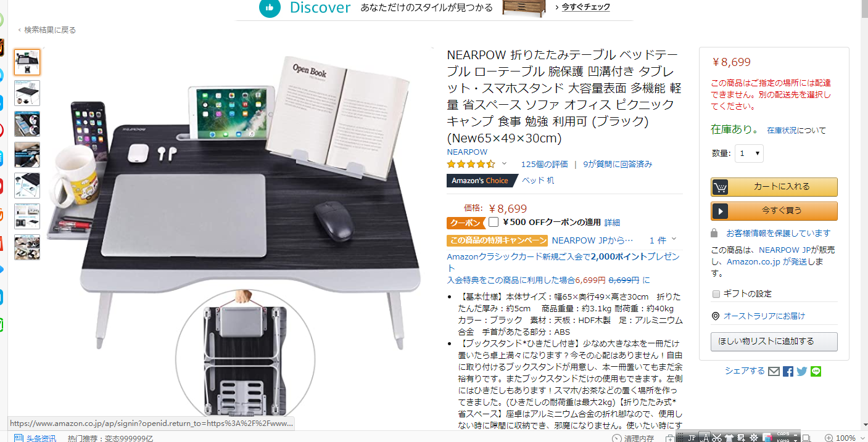Expand the star rating breakdown chevron

pyautogui.click(x=504, y=163)
